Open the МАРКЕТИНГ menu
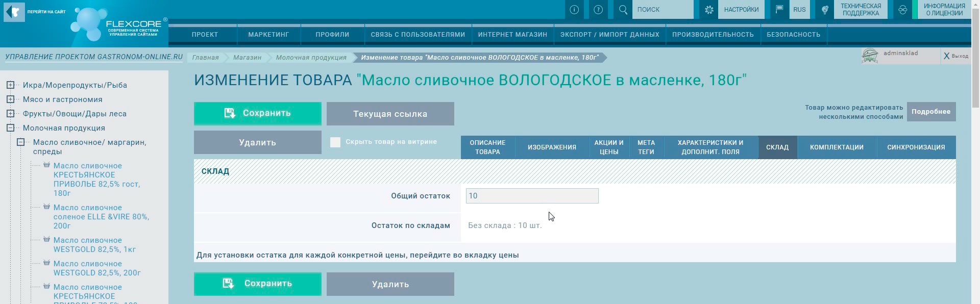980x304 pixels. (269, 35)
